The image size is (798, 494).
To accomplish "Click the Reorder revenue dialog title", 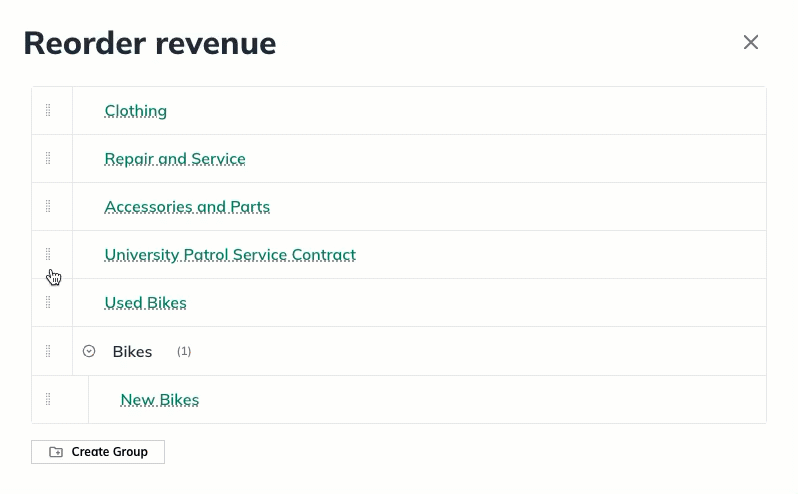I will tap(150, 43).
